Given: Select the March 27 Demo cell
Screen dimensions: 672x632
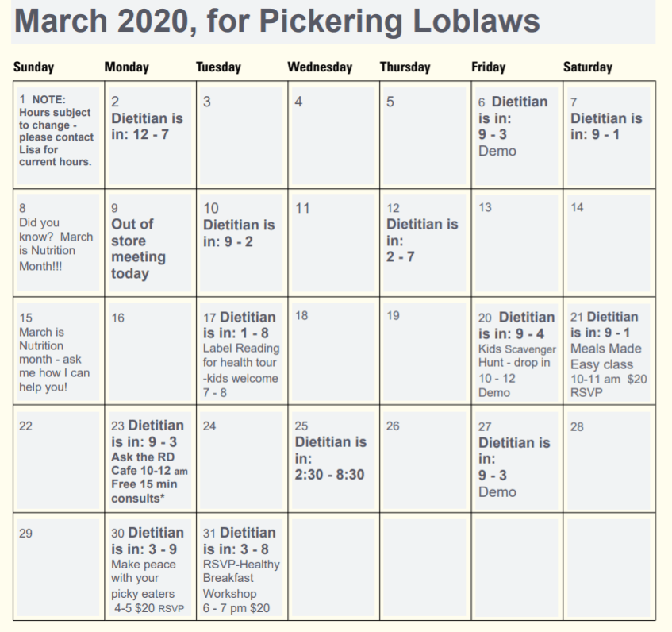Looking at the screenshot, I should pyautogui.click(x=514, y=467).
